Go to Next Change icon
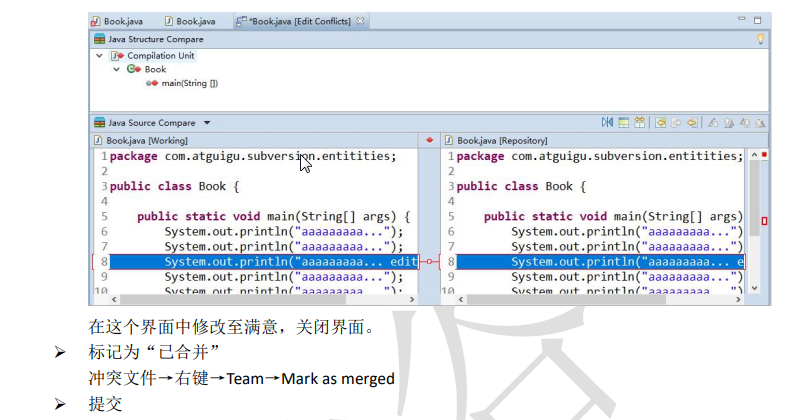The width and height of the screenshot is (791, 420). (745, 123)
